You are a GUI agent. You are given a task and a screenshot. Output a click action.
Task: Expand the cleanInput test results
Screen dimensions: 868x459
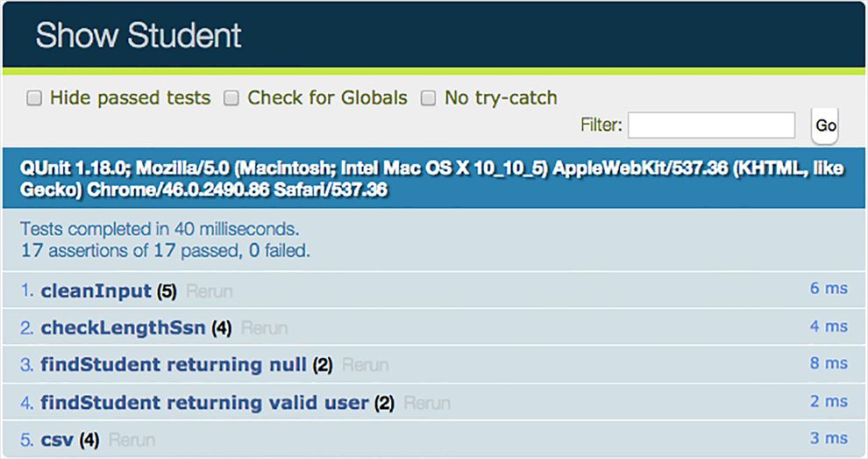(96, 290)
